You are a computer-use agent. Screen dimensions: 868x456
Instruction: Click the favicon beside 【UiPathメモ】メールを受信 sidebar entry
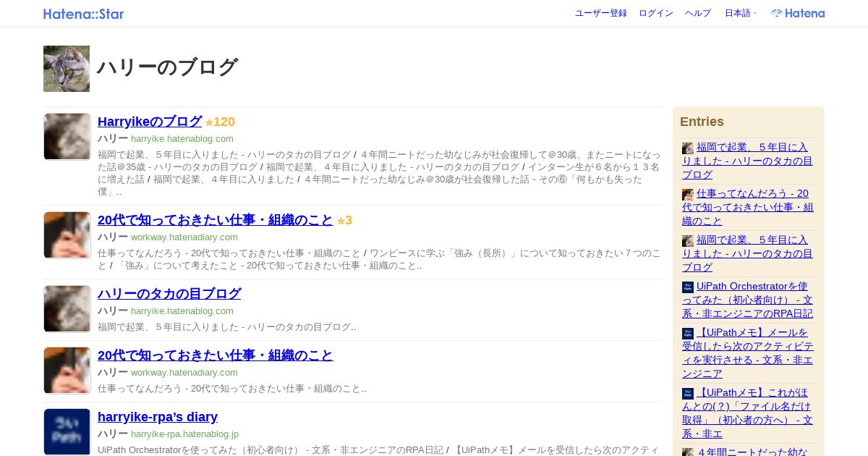click(x=688, y=334)
